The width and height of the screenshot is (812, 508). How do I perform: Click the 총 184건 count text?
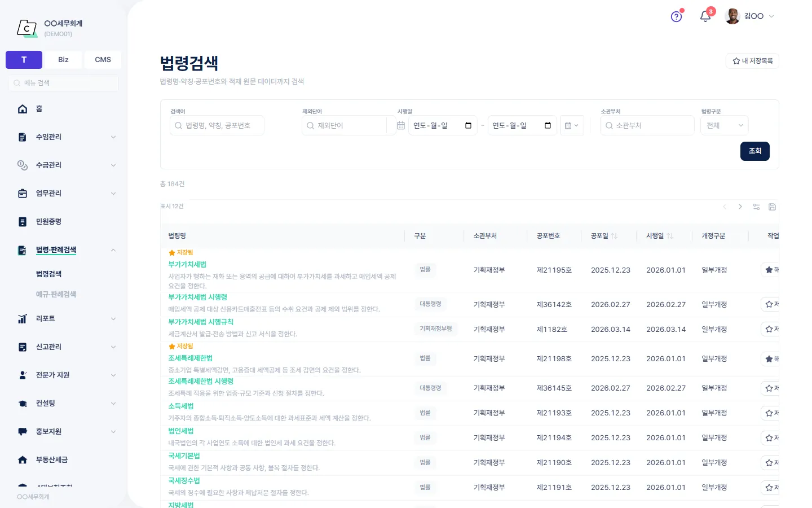[x=172, y=184]
